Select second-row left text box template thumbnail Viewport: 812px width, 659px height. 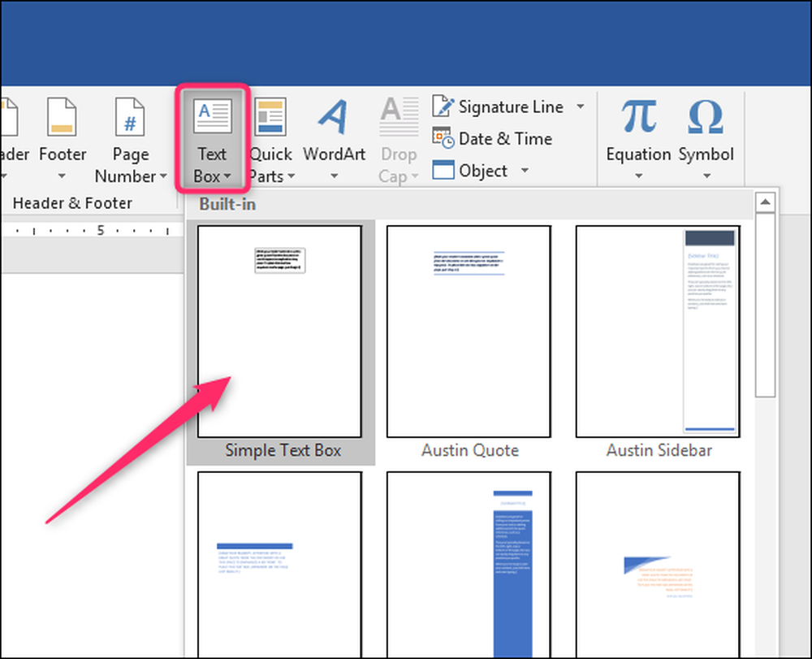pyautogui.click(x=279, y=564)
